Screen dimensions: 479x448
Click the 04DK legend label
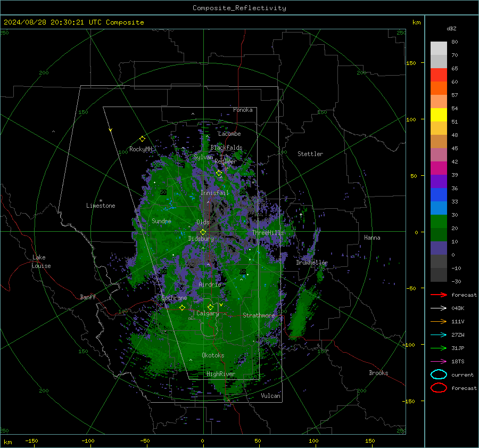458,308
